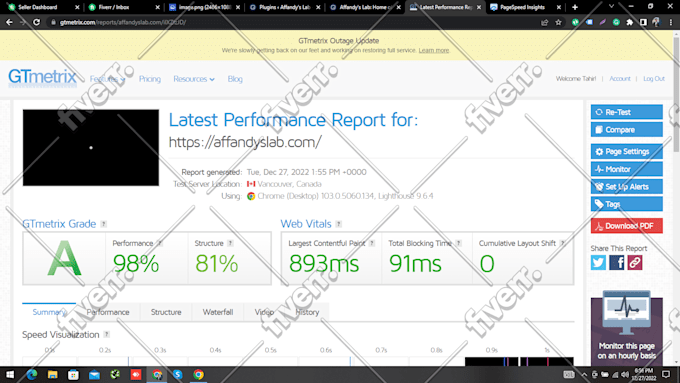Switch to Fiverr / Inbox browser tab
Viewport: 680px width, 383px height.
[x=122, y=7]
